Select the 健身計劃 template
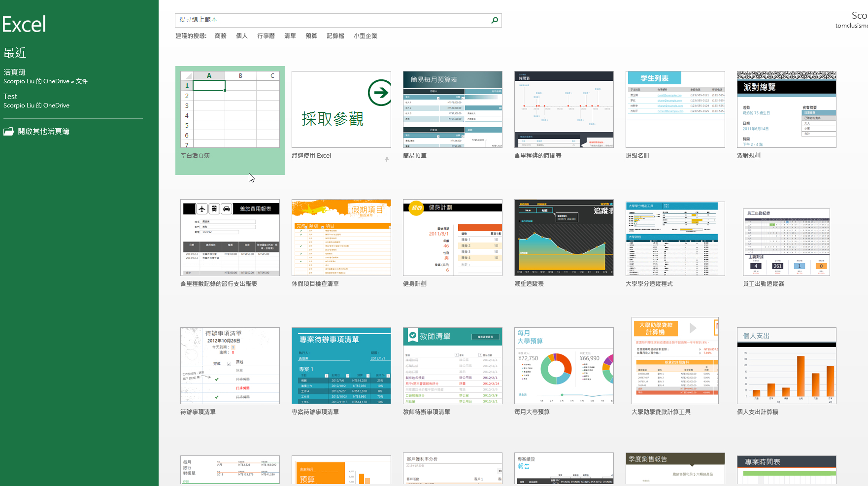This screenshot has width=868, height=486. click(453, 238)
